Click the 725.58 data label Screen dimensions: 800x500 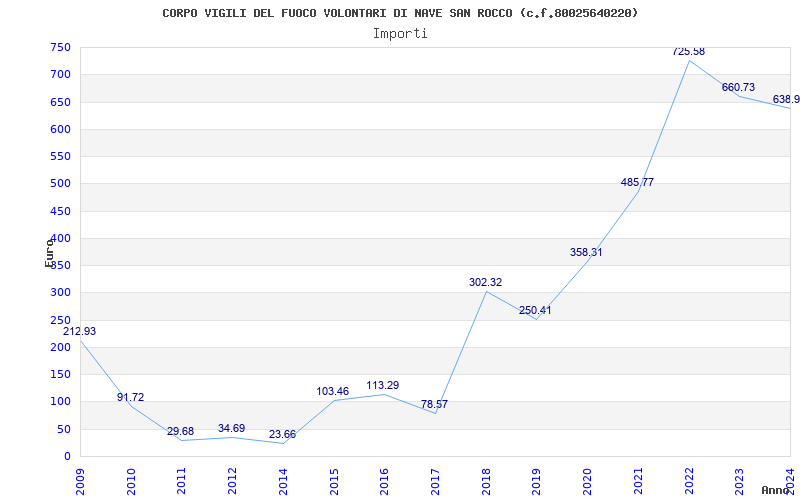pos(688,52)
